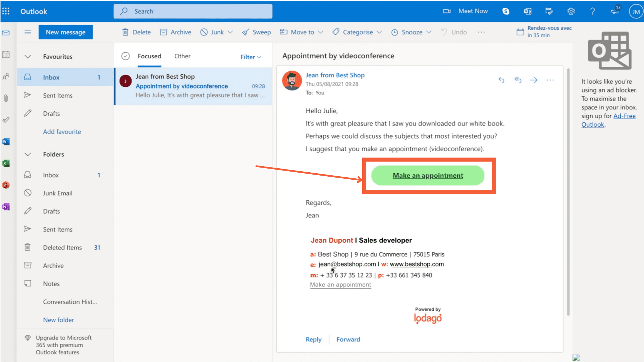Open To Do checkmark in left rail
The width and height of the screenshot is (644, 362).
tap(6, 120)
